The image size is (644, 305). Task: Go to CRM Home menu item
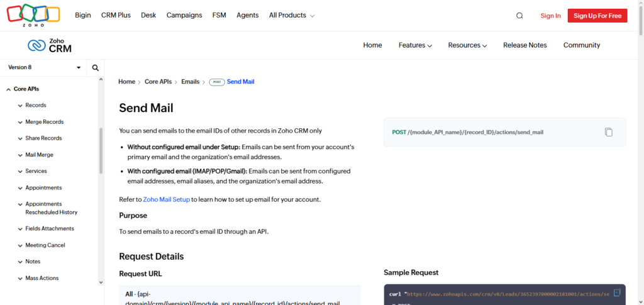coord(372,45)
